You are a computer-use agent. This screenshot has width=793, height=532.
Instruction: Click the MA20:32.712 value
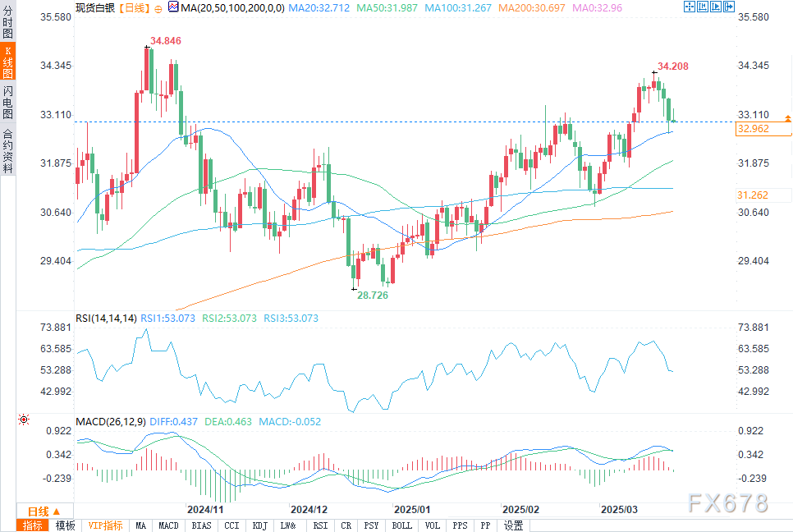pyautogui.click(x=319, y=8)
